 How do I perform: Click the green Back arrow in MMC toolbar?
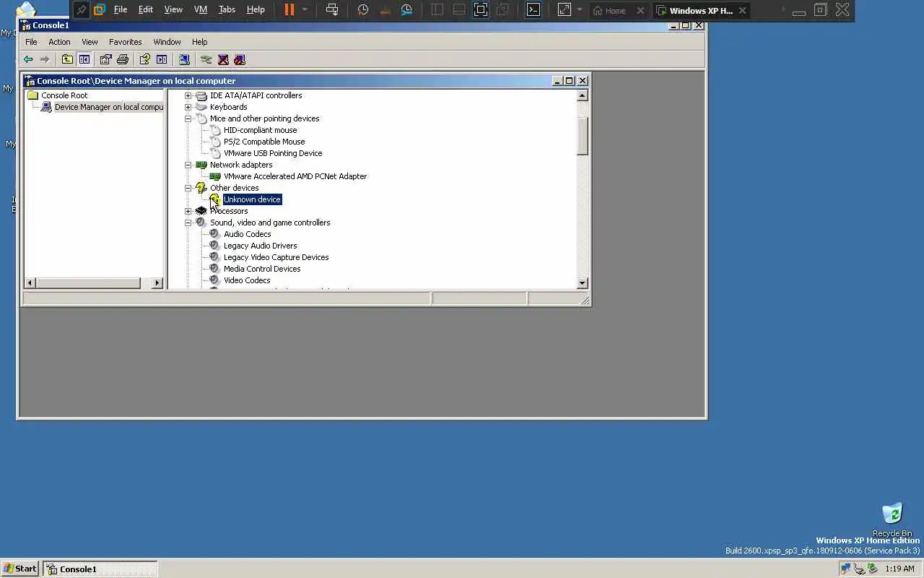[28, 59]
